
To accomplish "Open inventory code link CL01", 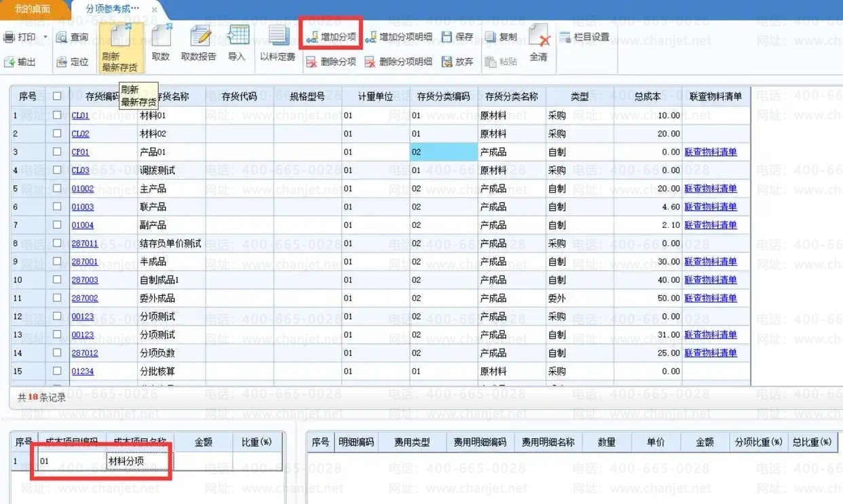I will (80, 115).
